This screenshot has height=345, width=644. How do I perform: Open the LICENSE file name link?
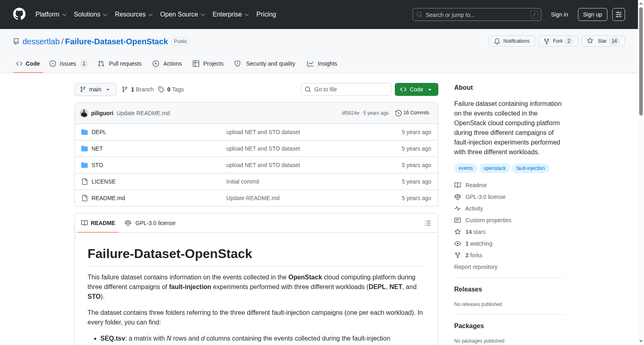[x=103, y=182]
